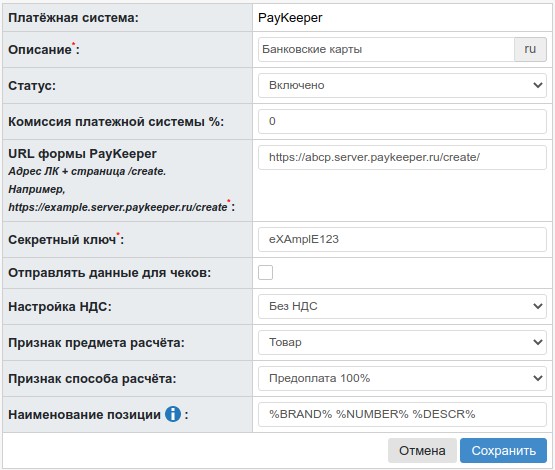This screenshot has height=470, width=555.
Task: Click the Наименование позиции template field
Action: point(402,414)
